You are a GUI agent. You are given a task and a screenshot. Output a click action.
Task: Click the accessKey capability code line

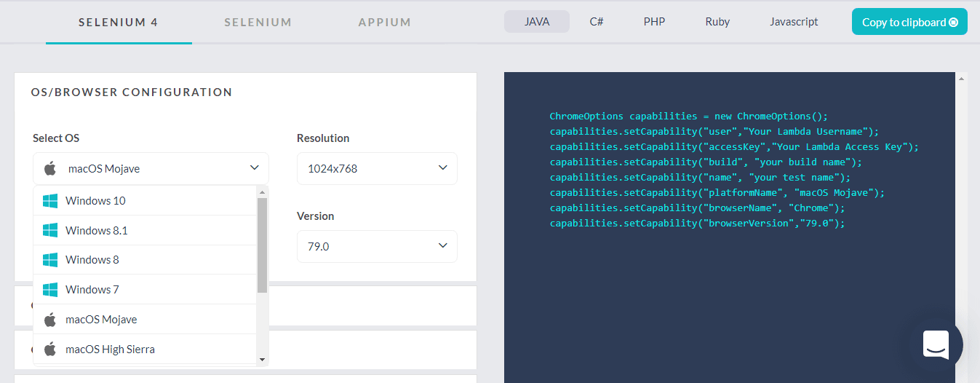point(734,146)
